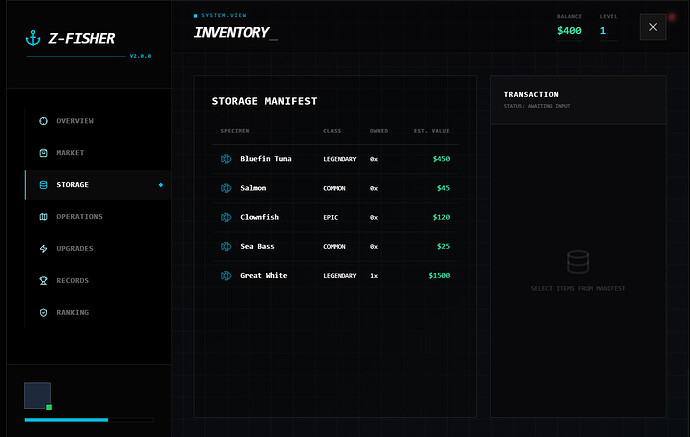Click the Market bag icon in sidebar
Screen dimensions: 690x437
[x=43, y=153]
